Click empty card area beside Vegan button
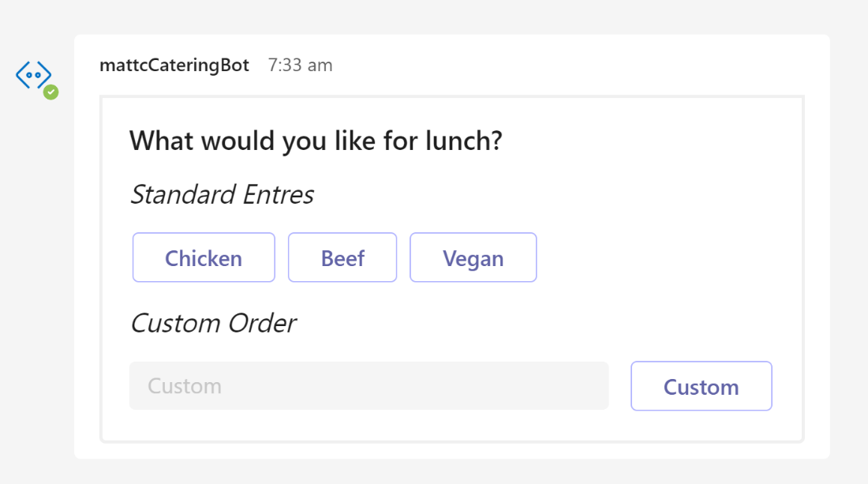 coord(664,257)
